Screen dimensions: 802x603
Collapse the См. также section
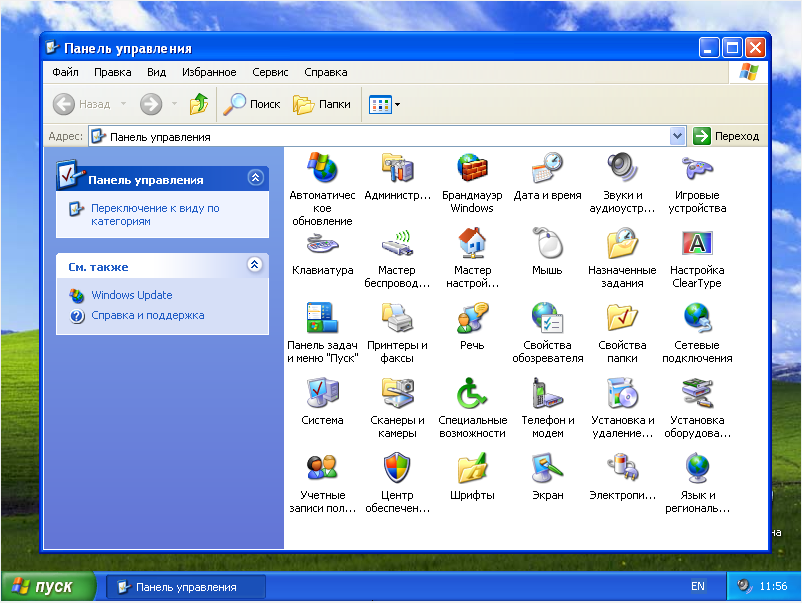coord(255,265)
